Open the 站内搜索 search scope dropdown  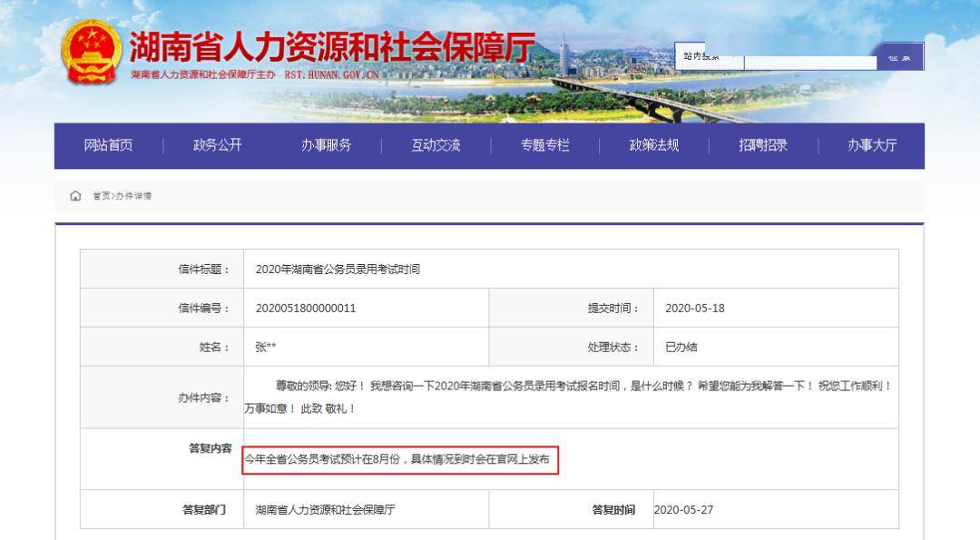709,56
